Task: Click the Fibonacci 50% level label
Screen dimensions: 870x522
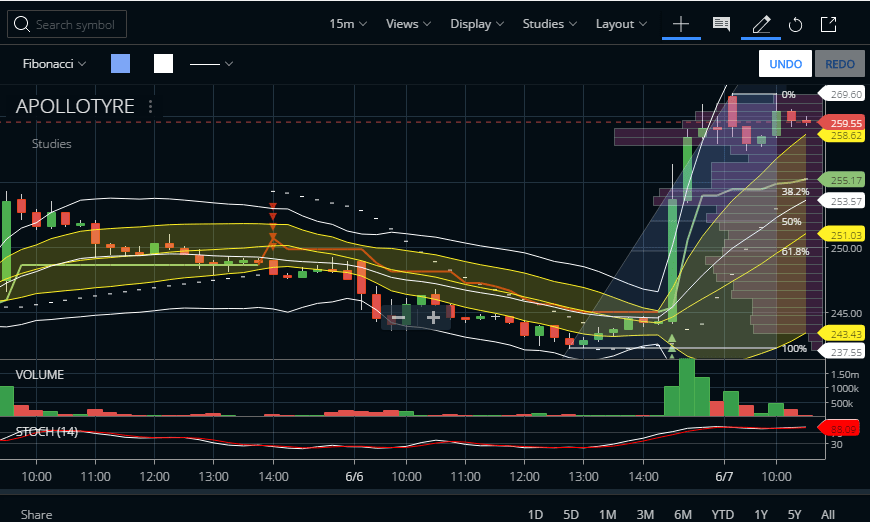Action: pyautogui.click(x=791, y=221)
